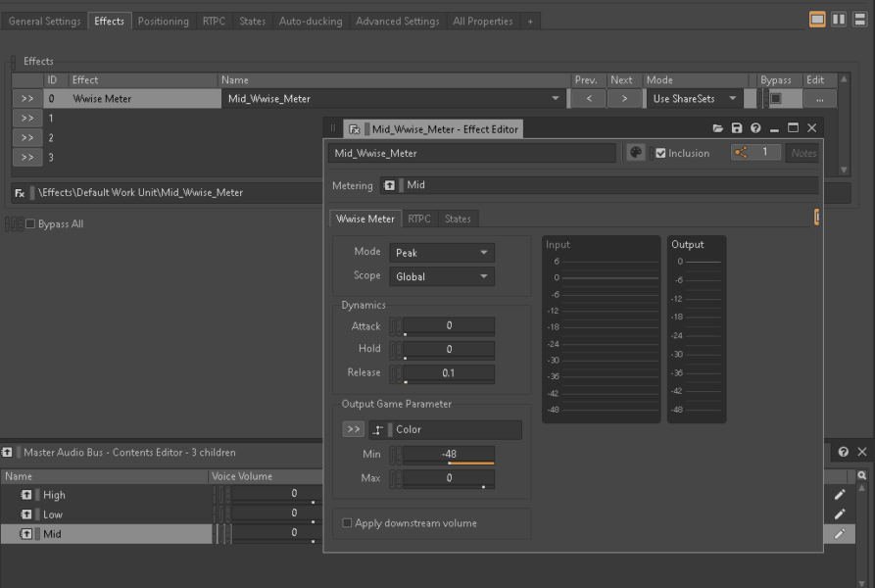
Task: Toggle Bypass for the Wwise Meter effect
Action: (776, 99)
